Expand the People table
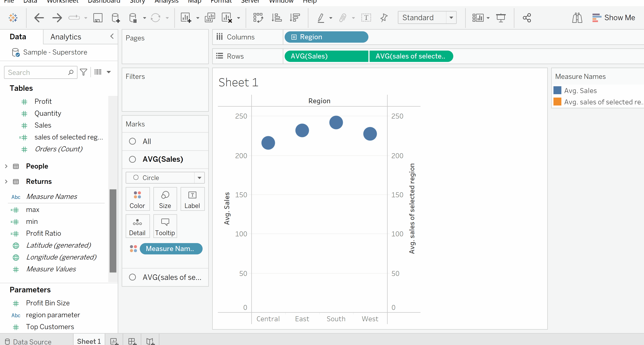This screenshot has height=345, width=644. (x=6, y=166)
